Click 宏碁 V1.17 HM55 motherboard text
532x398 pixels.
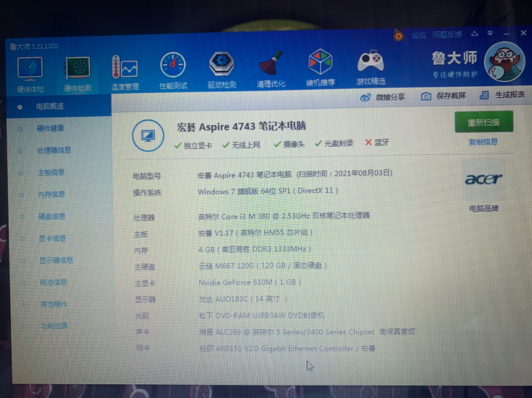pyautogui.click(x=255, y=233)
